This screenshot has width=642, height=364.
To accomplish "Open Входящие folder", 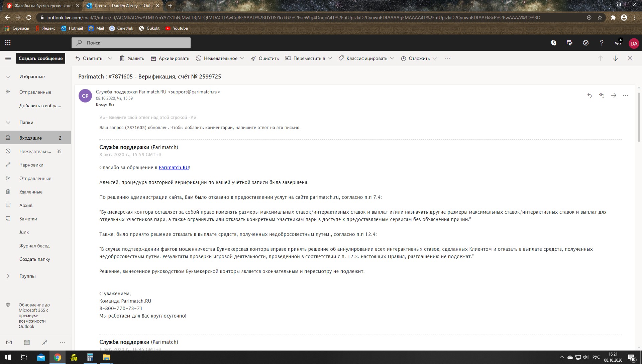I will point(35,138).
